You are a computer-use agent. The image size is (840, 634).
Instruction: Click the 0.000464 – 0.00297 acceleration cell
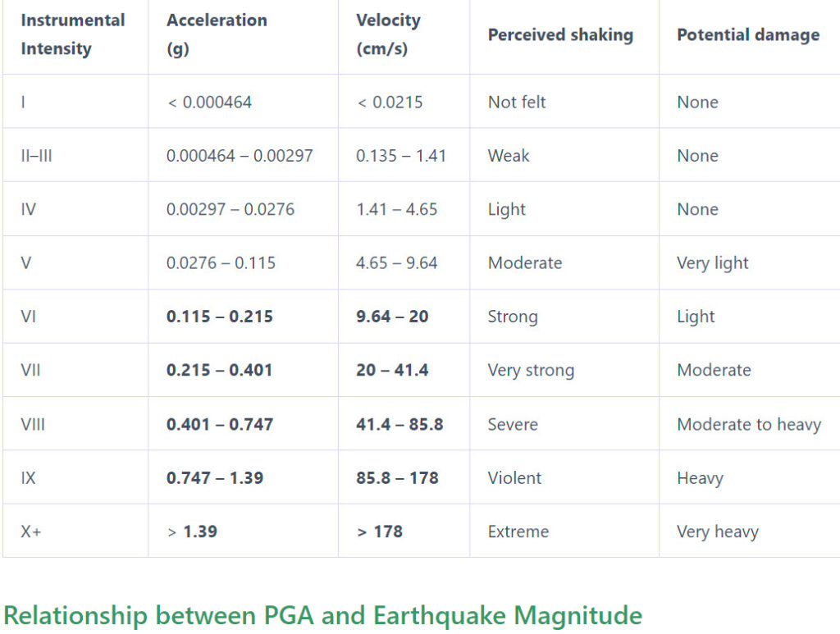(x=240, y=156)
